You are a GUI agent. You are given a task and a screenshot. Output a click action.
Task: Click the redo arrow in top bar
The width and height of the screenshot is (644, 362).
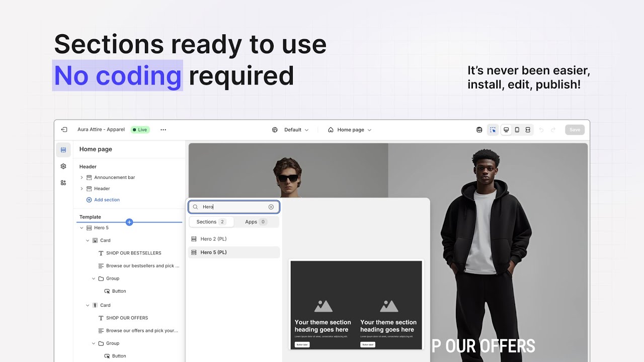[553, 130]
